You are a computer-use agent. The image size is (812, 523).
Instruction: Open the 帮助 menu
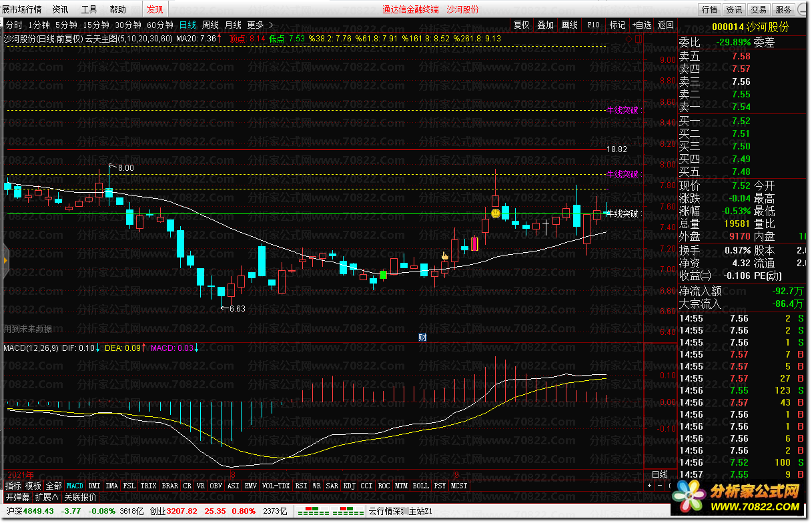[x=117, y=9]
